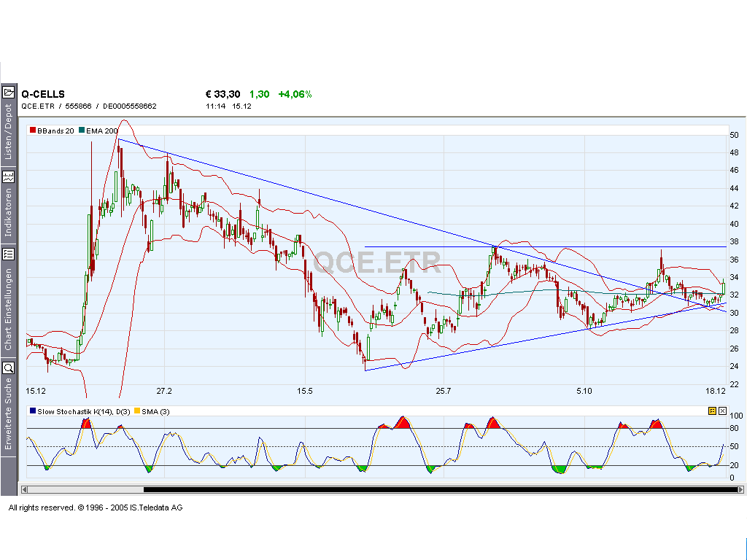This screenshot has width=747, height=560.
Task: Close the Slow Stochastik indicator panel
Action: click(x=723, y=411)
